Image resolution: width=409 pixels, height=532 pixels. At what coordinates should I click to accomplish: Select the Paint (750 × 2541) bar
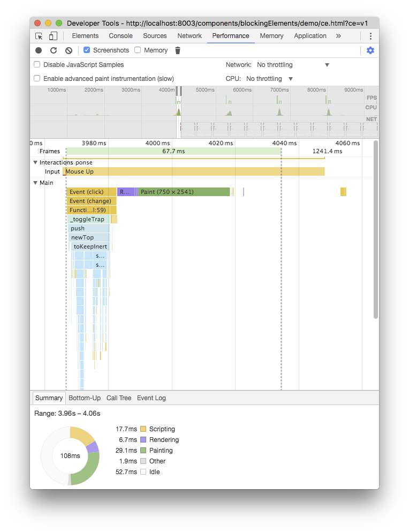184,192
